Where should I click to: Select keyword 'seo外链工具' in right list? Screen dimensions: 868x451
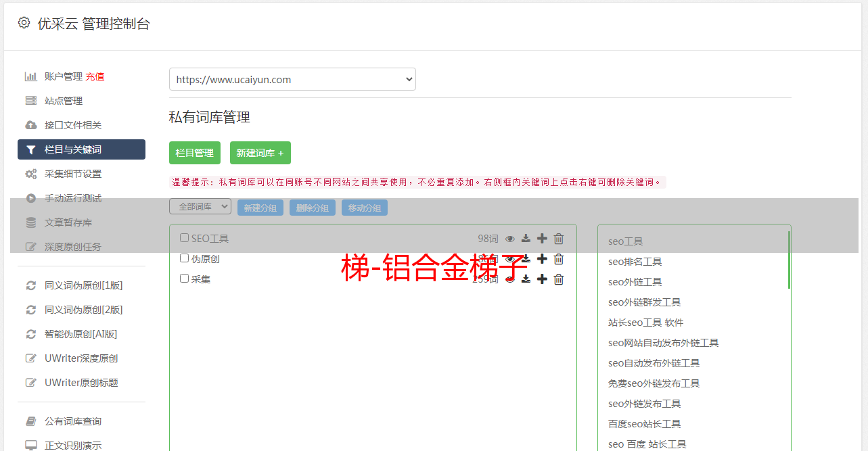[x=635, y=282]
